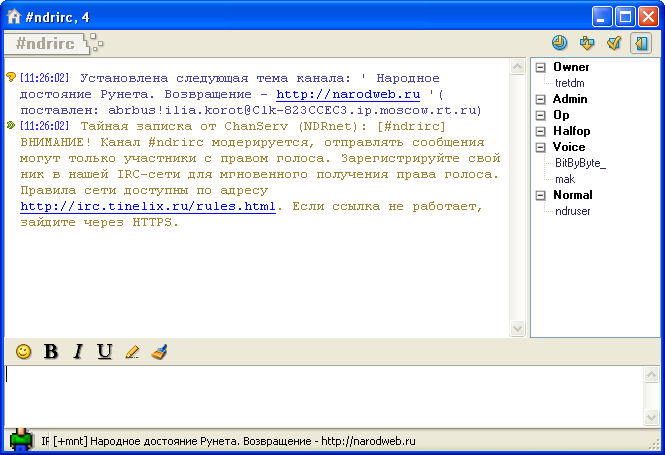Click the checkmark icon in top toolbar

614,43
